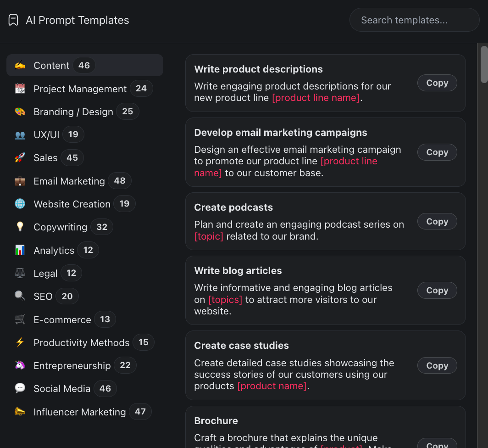Click the scales icon beside Legal

(x=20, y=273)
